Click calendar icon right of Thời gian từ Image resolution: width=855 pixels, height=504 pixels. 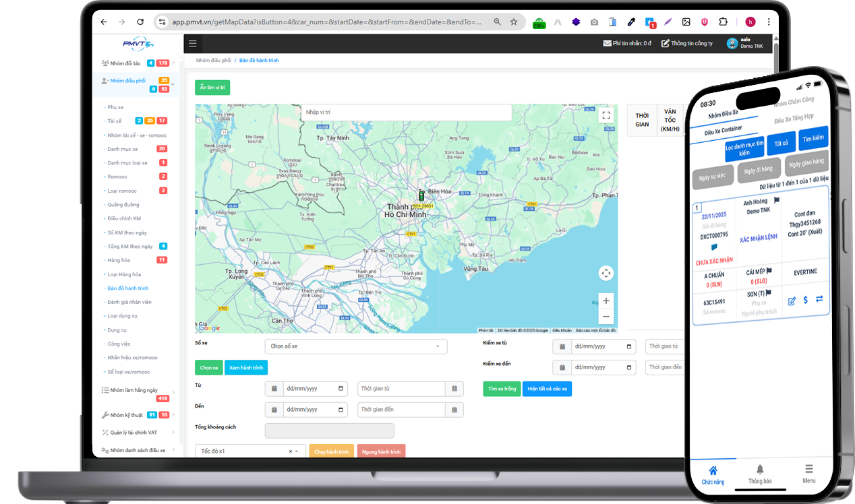(x=454, y=389)
